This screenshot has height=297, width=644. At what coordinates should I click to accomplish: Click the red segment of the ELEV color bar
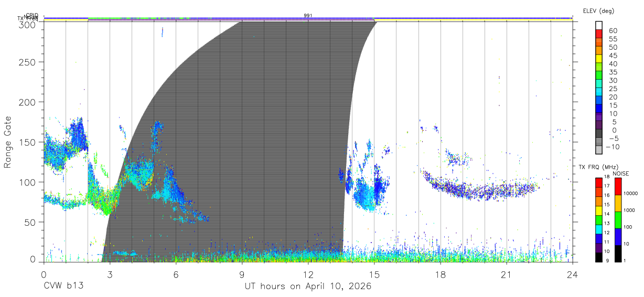coord(598,34)
